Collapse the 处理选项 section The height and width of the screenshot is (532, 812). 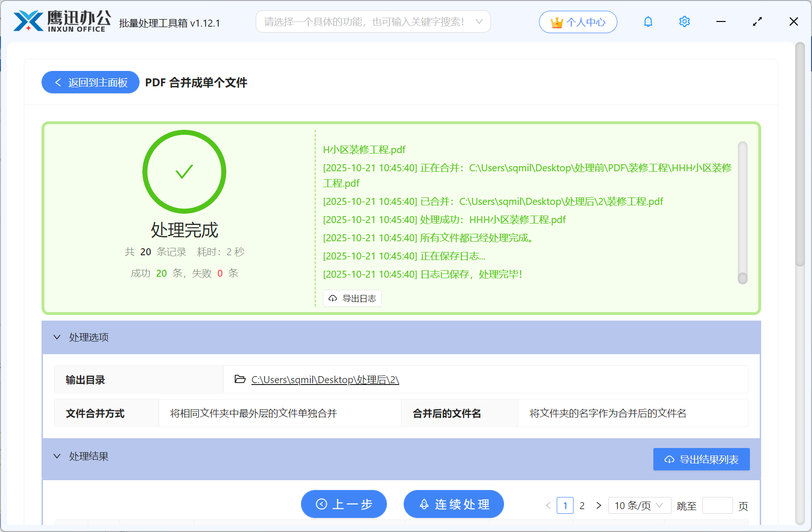tap(57, 337)
